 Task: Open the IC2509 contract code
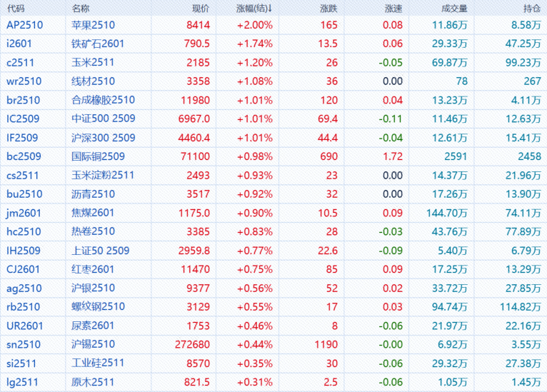[x=22, y=119]
